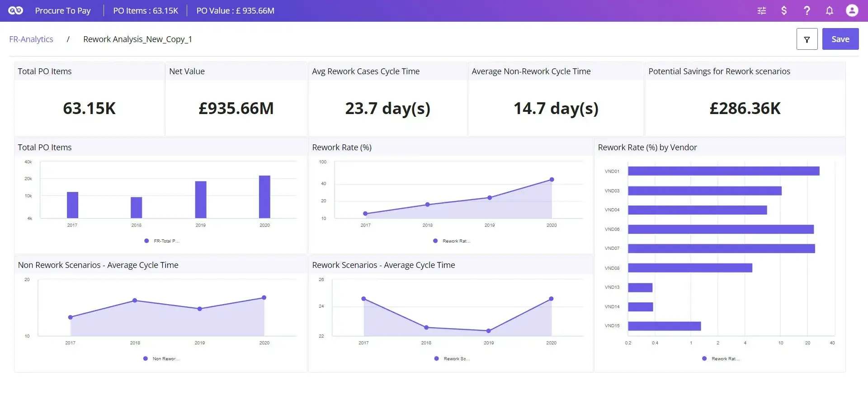Click VND03 bar in vendor chart

(705, 191)
